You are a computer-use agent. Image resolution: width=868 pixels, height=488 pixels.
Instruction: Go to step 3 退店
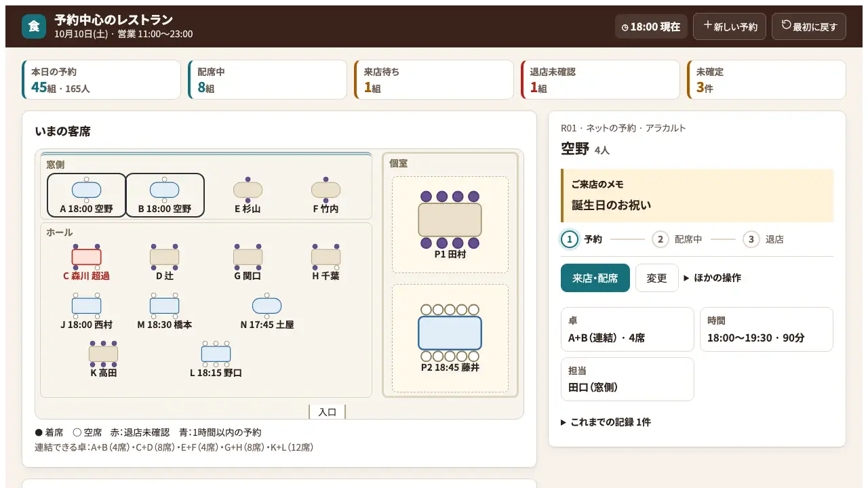click(x=763, y=239)
